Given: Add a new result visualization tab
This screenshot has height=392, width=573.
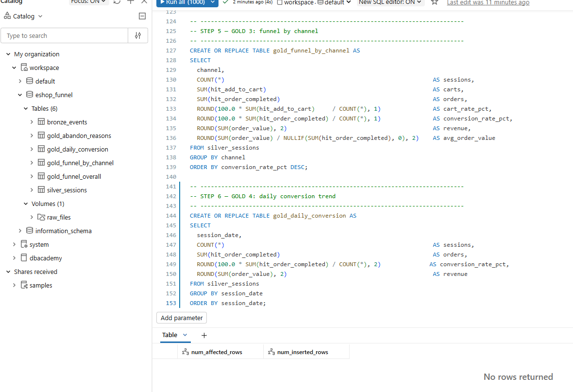Looking at the screenshot, I should click(204, 335).
